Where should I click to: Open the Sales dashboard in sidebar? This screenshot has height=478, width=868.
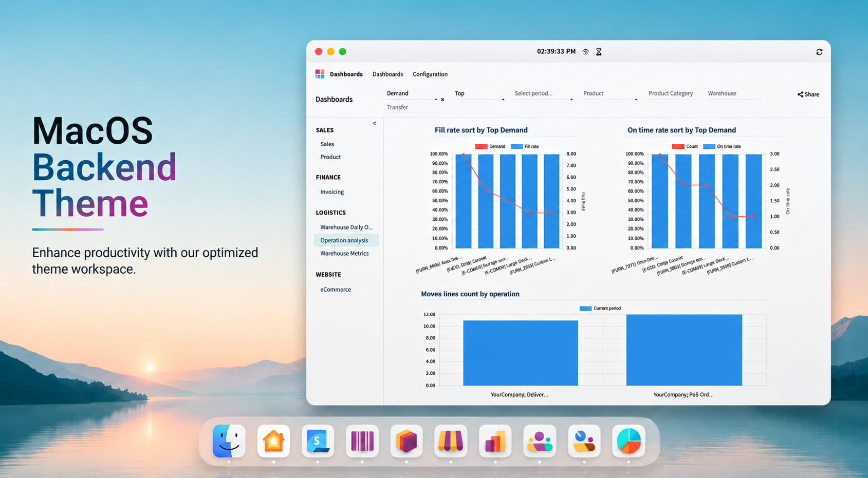coord(327,144)
